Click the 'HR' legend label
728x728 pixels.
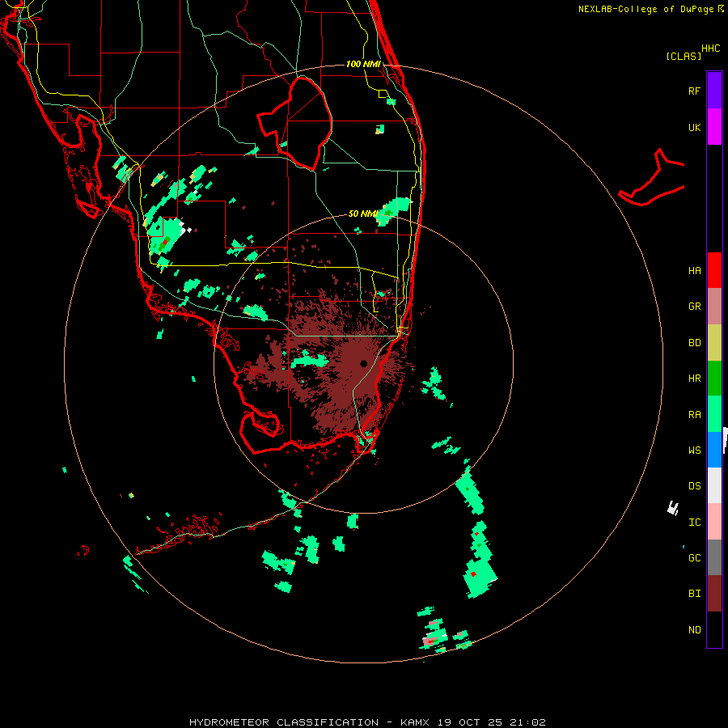coord(694,379)
